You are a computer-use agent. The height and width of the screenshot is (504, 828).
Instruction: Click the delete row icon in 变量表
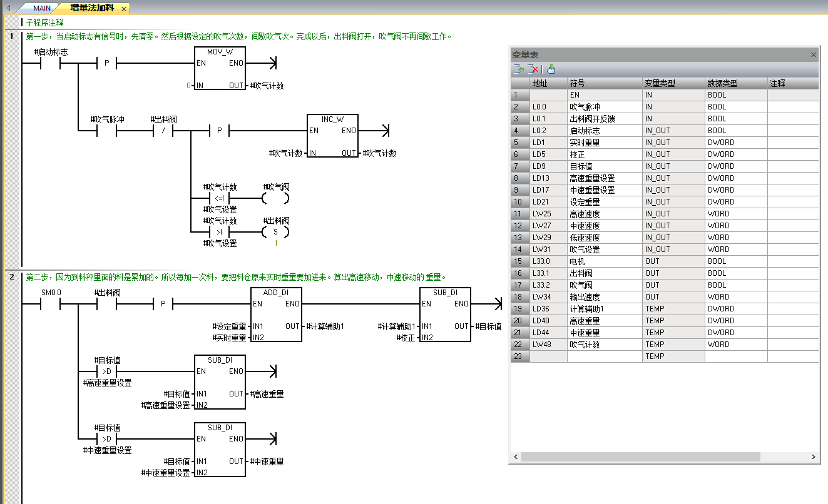[x=533, y=69]
